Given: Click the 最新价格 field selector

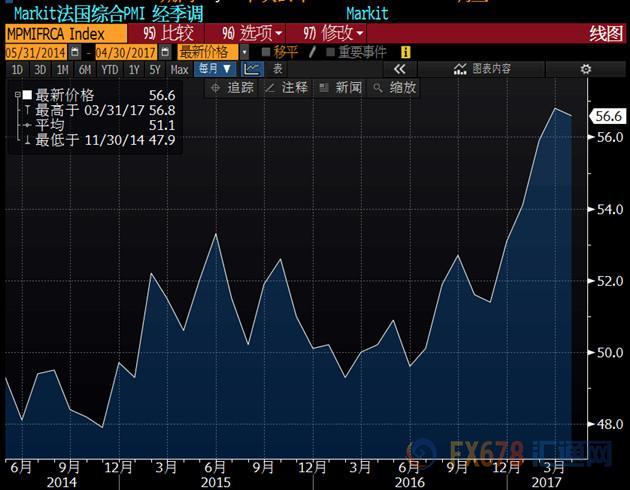Looking at the screenshot, I should pos(208,52).
